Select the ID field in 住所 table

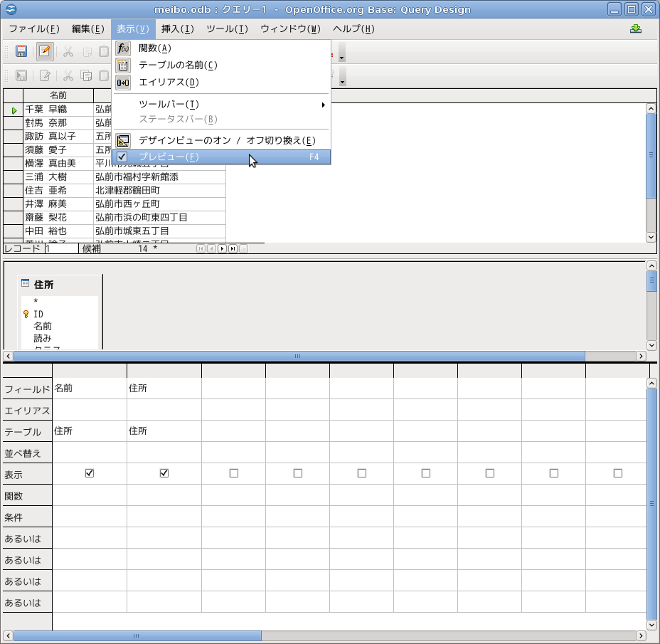point(38,314)
